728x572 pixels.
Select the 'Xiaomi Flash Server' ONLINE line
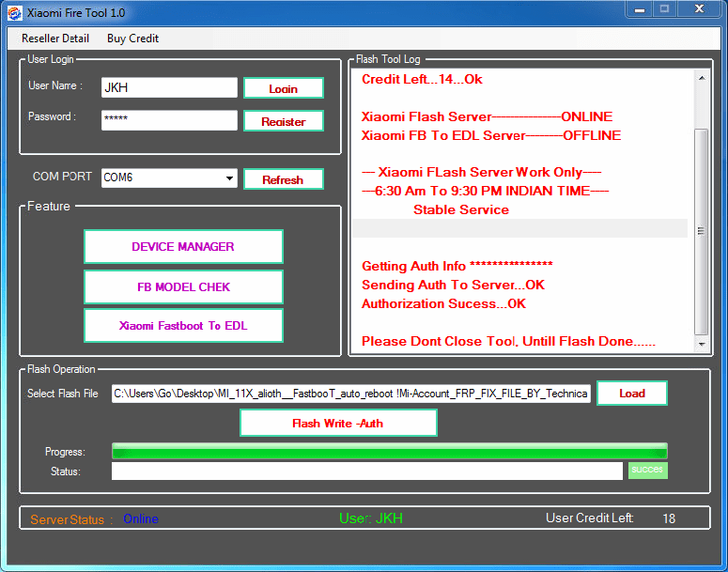click(x=487, y=116)
